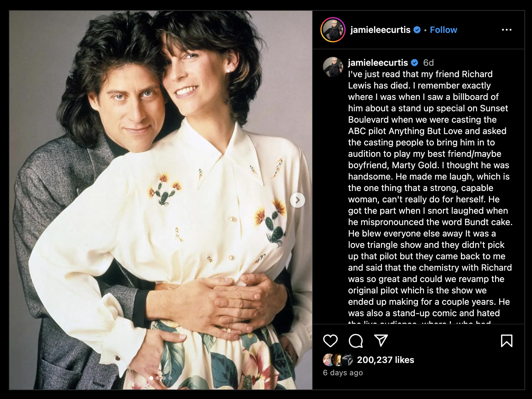
Task: Click the verified badge beside header username
Action: [417, 30]
